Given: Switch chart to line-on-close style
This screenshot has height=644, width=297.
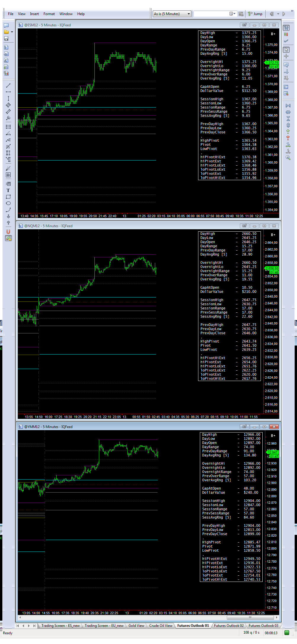Looking at the screenshot, I should (x=286, y=41).
